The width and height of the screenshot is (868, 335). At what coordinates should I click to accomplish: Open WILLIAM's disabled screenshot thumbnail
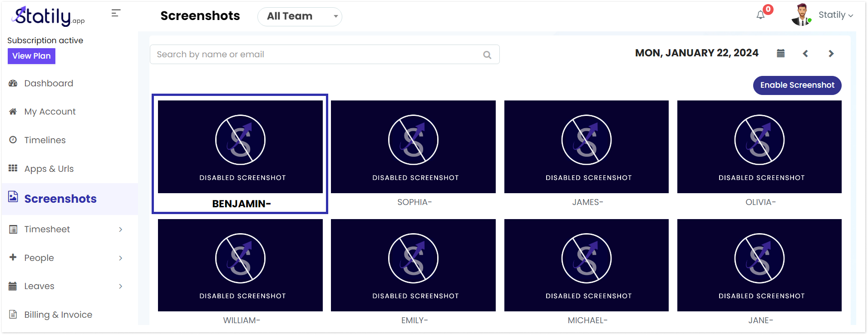coord(240,265)
